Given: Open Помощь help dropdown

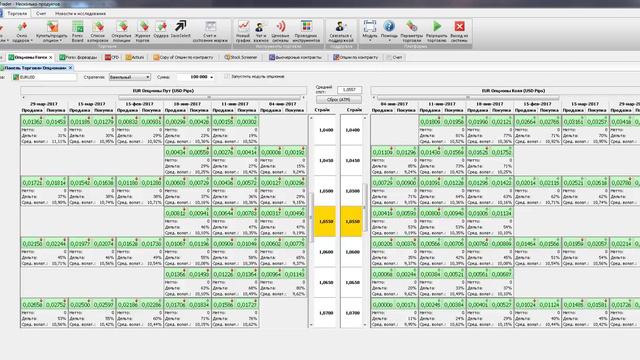Looking at the screenshot, I should [x=389, y=31].
